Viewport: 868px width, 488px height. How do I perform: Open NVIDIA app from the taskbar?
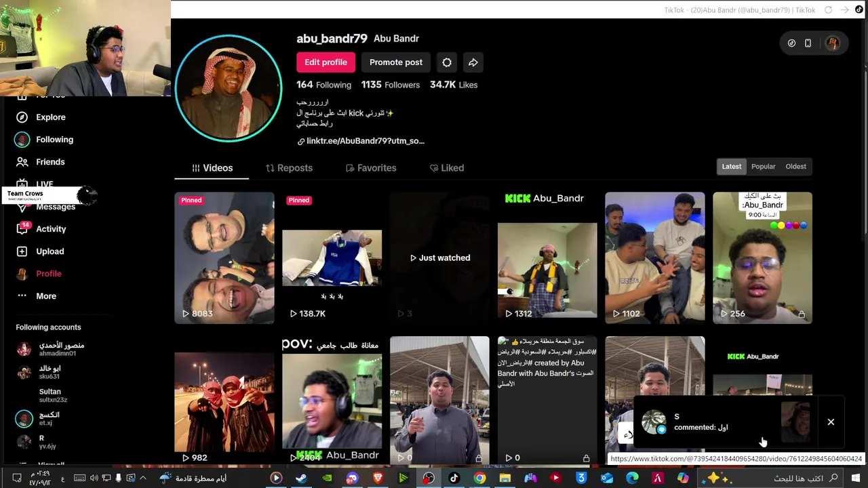(x=327, y=478)
